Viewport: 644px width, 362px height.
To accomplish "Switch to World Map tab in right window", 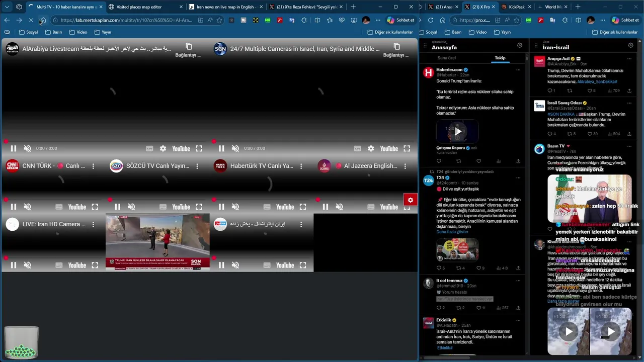I will (x=553, y=7).
